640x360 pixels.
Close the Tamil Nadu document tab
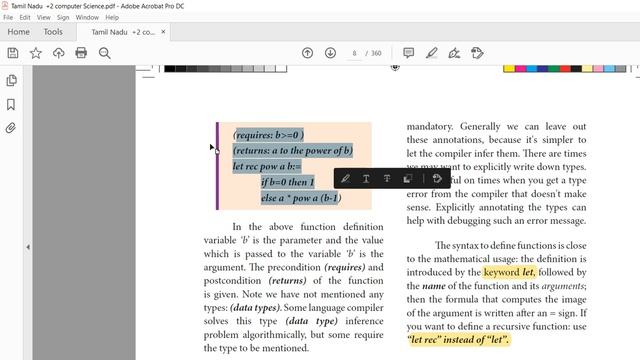163,31
